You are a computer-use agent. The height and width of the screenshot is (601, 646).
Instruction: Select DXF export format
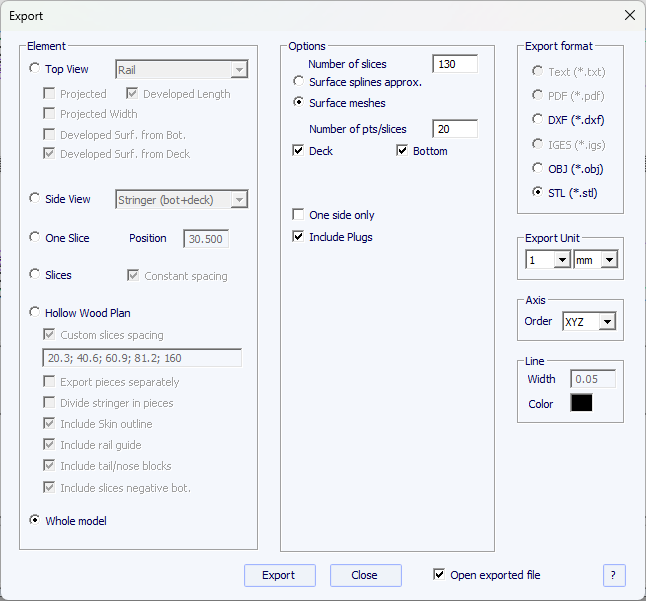tap(538, 120)
